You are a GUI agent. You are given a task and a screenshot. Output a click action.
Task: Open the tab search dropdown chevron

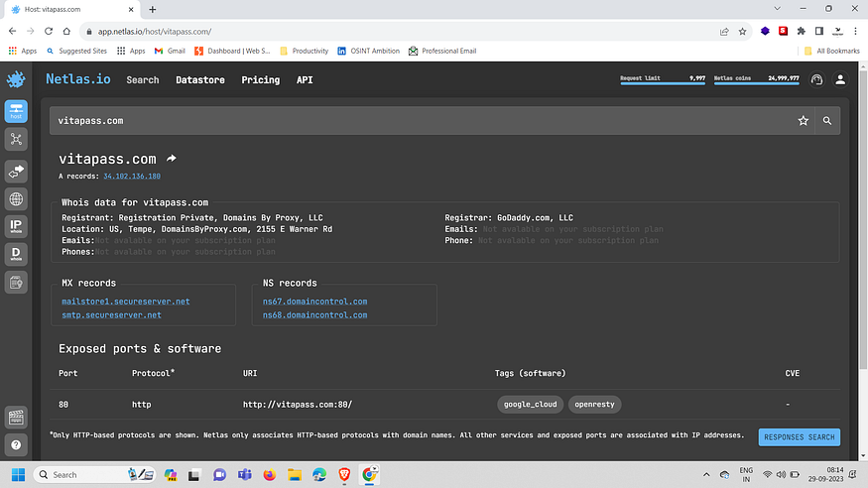point(777,9)
